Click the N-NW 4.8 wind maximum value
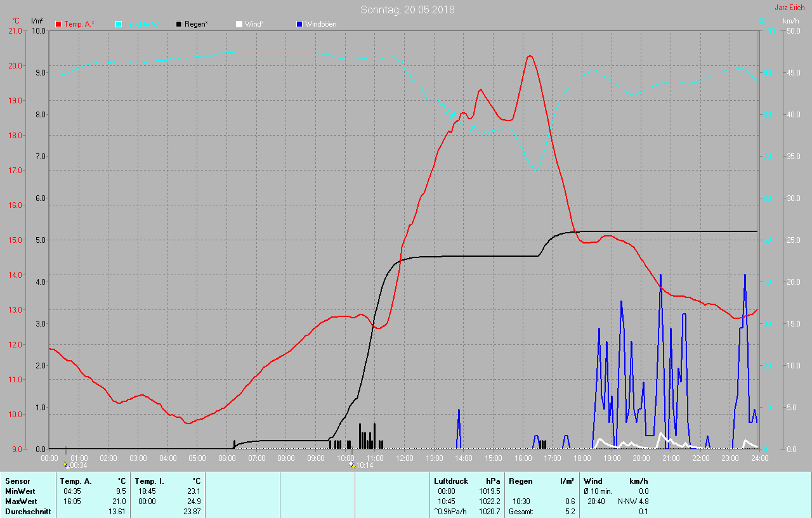This screenshot has width=812, height=518. click(634, 502)
